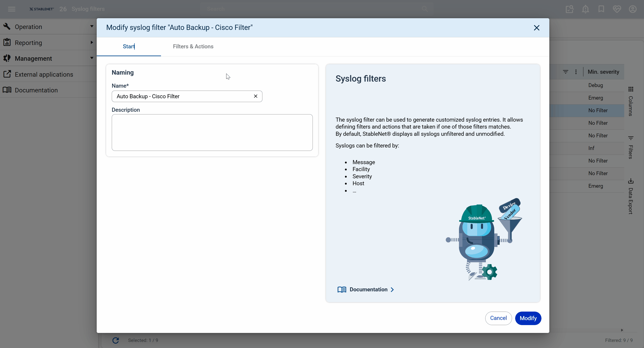The height and width of the screenshot is (348, 644).
Task: Click into the Description text area
Action: 212,132
